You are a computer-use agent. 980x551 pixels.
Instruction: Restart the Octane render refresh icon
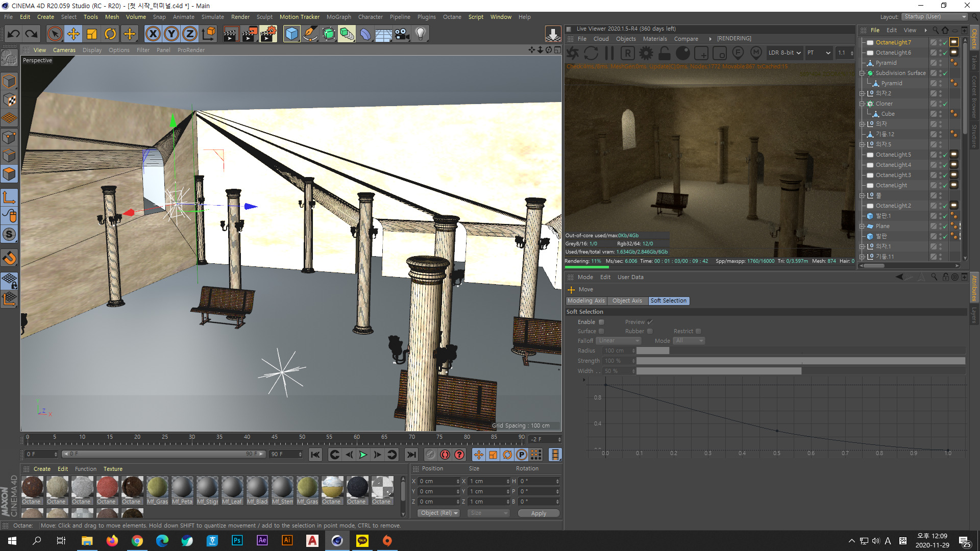(x=591, y=53)
